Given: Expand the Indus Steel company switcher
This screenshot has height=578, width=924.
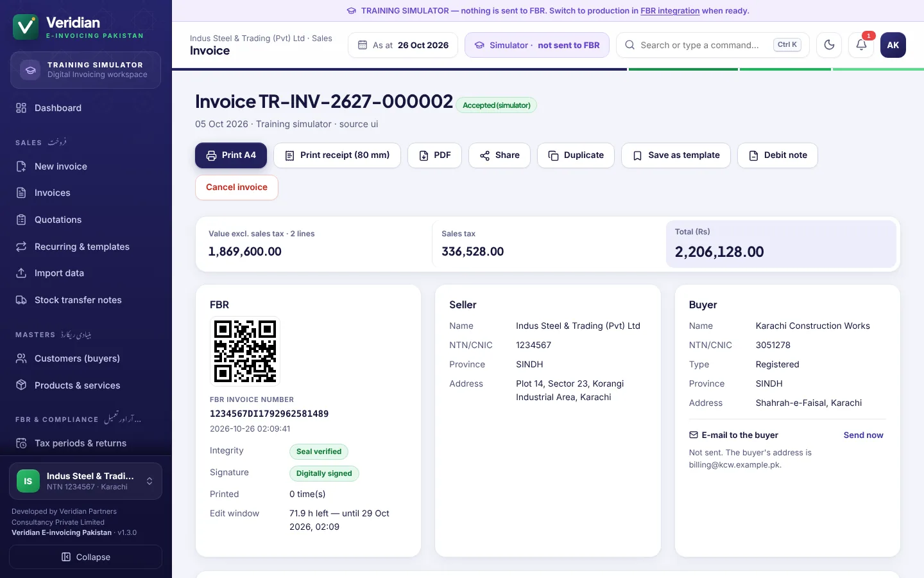Looking at the screenshot, I should [85, 481].
